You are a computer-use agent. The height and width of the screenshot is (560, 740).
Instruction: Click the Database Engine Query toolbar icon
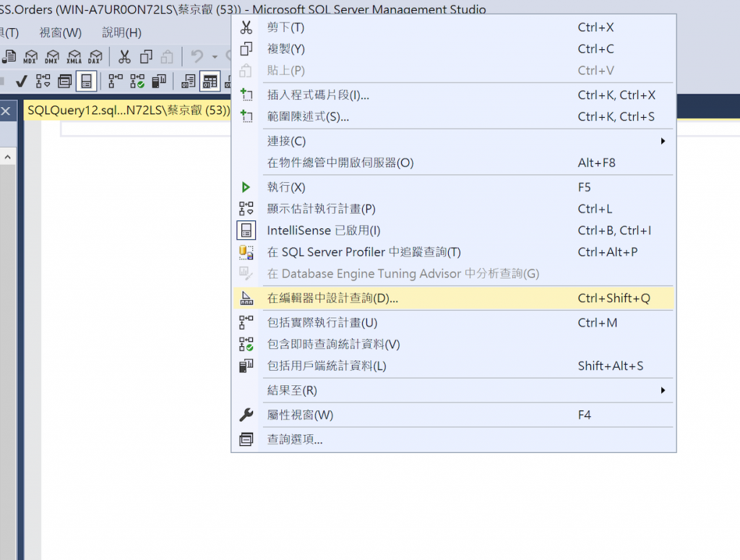[x=9, y=56]
